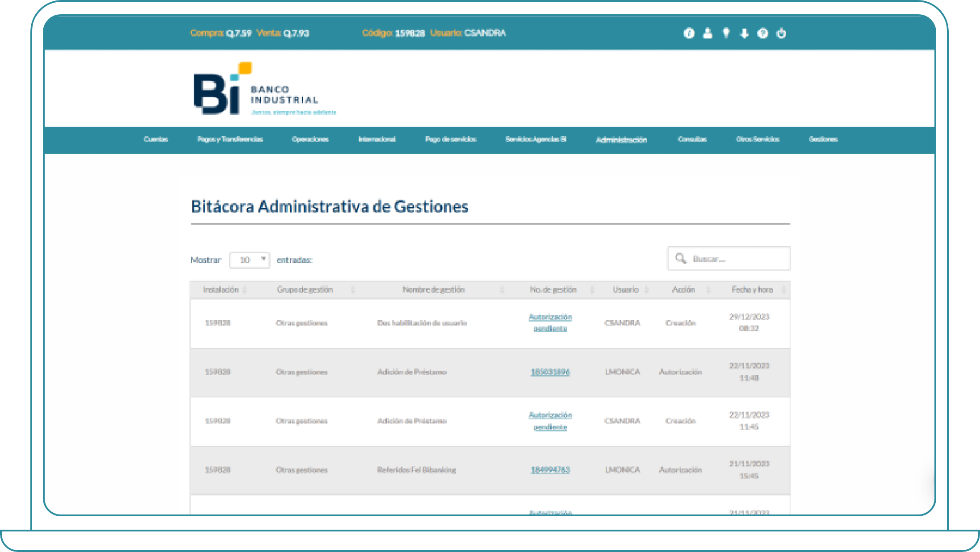Image resolution: width=980 pixels, height=552 pixels.
Task: Open Pago de servicios menu
Action: click(x=451, y=139)
